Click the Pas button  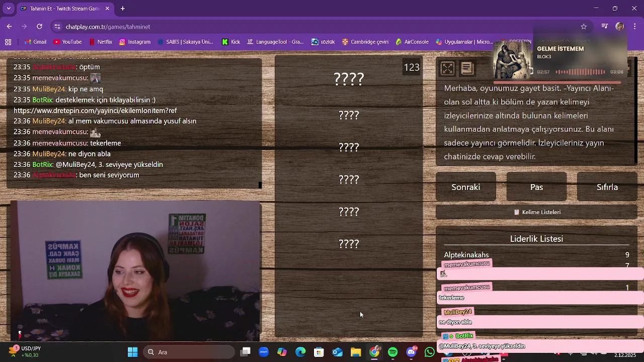pos(536,187)
